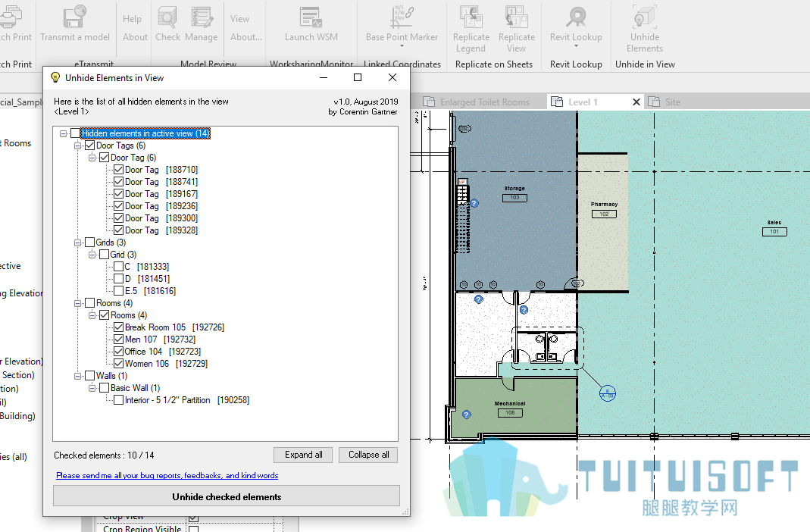Select the Level 1 view tab

click(583, 102)
